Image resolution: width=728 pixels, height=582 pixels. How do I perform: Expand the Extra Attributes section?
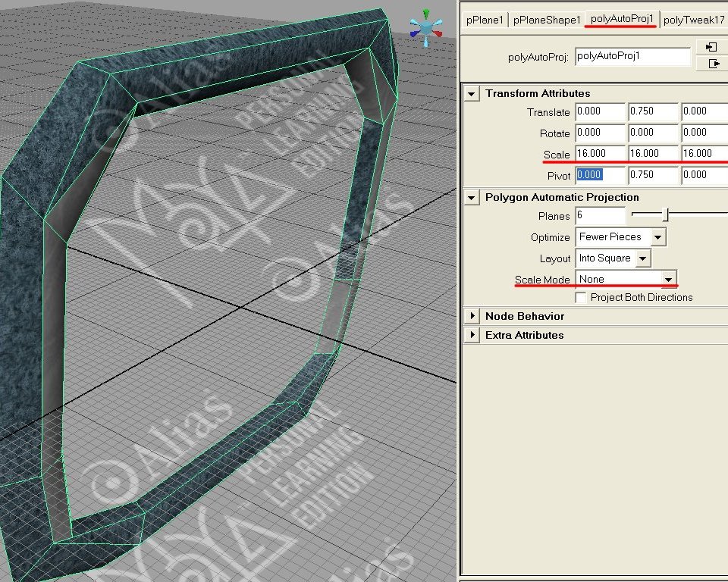pyautogui.click(x=472, y=334)
